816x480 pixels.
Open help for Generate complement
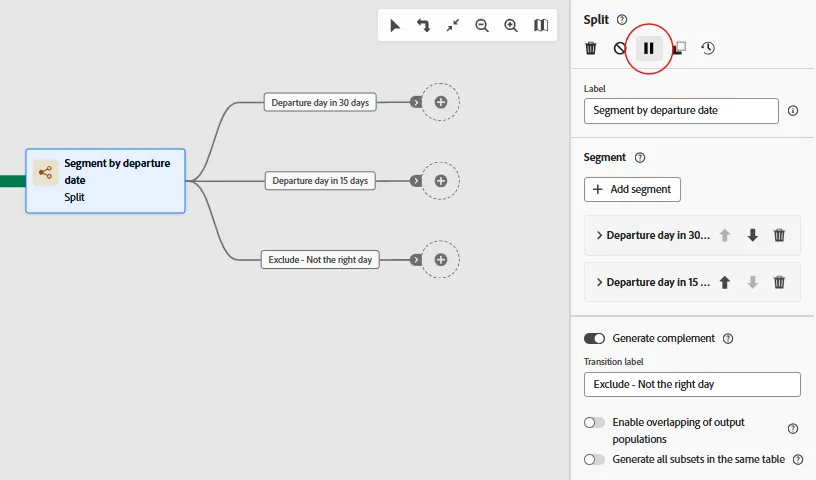pyautogui.click(x=728, y=339)
